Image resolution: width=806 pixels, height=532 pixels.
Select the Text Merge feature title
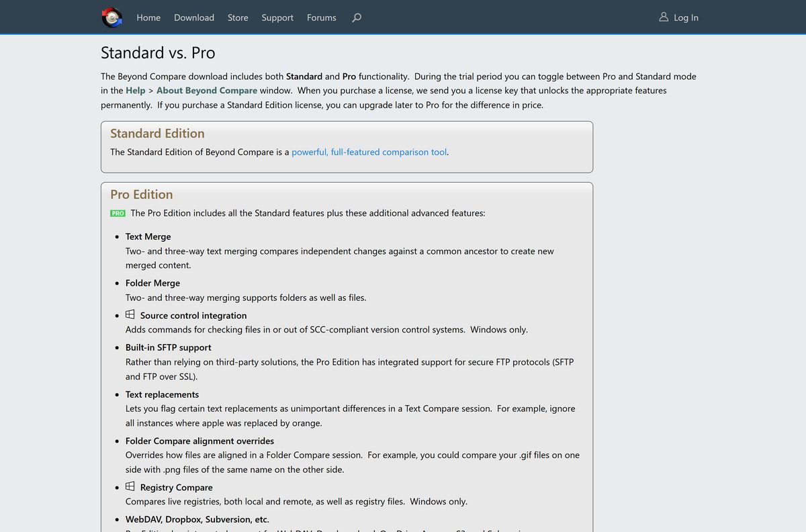tap(148, 236)
